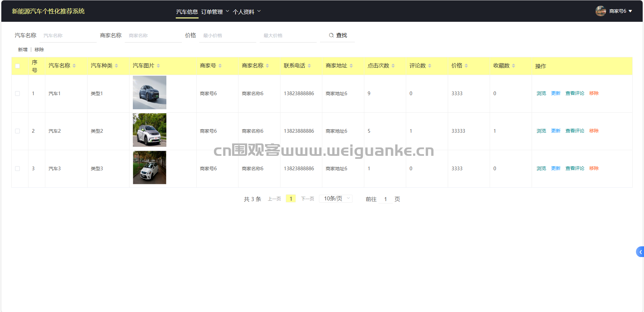The height and width of the screenshot is (312, 644).
Task: Toggle the select-all checkbox in table header
Action: coord(17,66)
